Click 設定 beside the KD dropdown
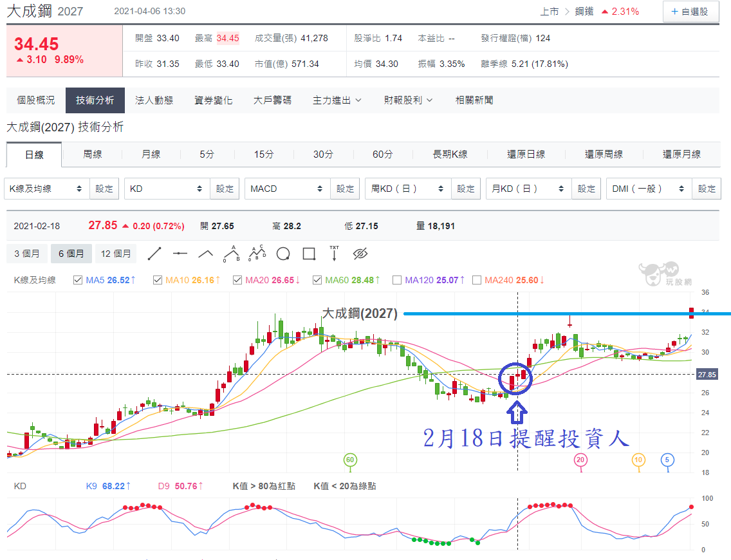The height and width of the screenshot is (560, 731). tap(225, 189)
